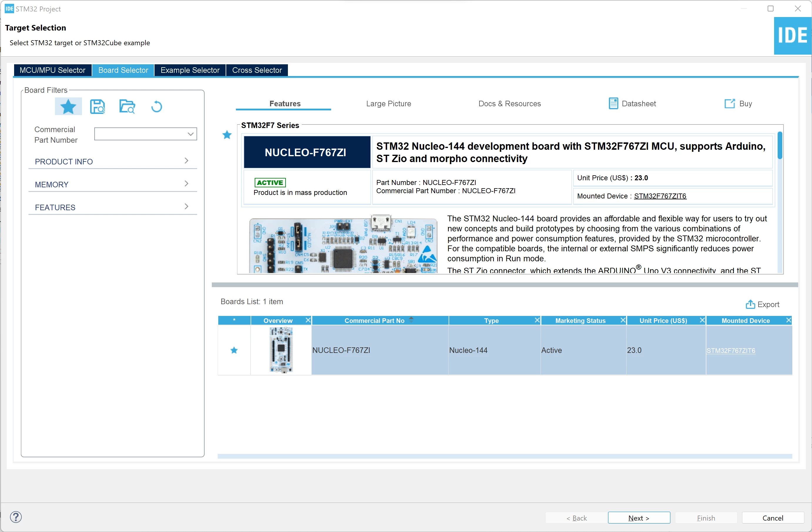Reset all board filters
This screenshot has width=812, height=532.
coord(157,107)
